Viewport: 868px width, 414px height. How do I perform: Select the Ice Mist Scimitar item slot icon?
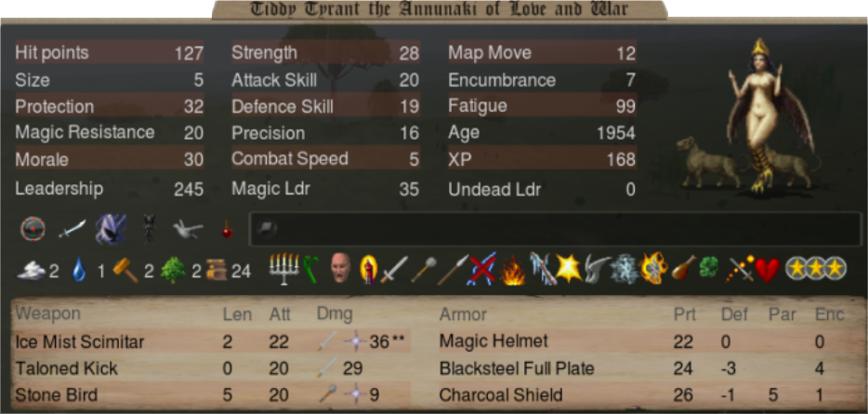(72, 228)
